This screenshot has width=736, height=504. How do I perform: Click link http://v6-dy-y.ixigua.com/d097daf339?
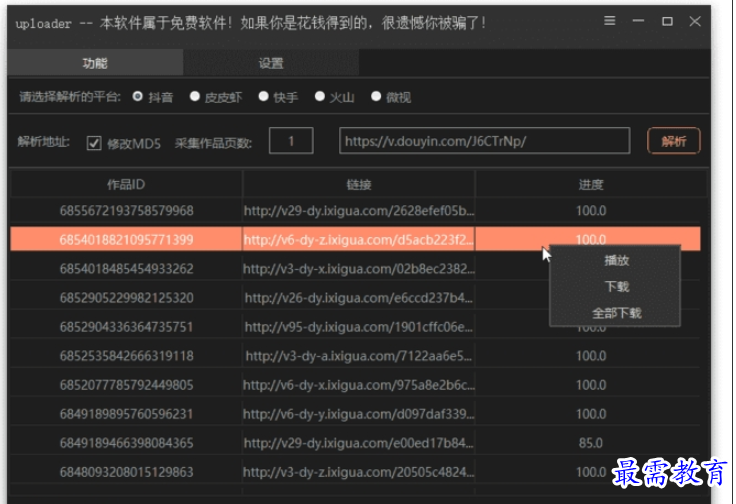(359, 414)
